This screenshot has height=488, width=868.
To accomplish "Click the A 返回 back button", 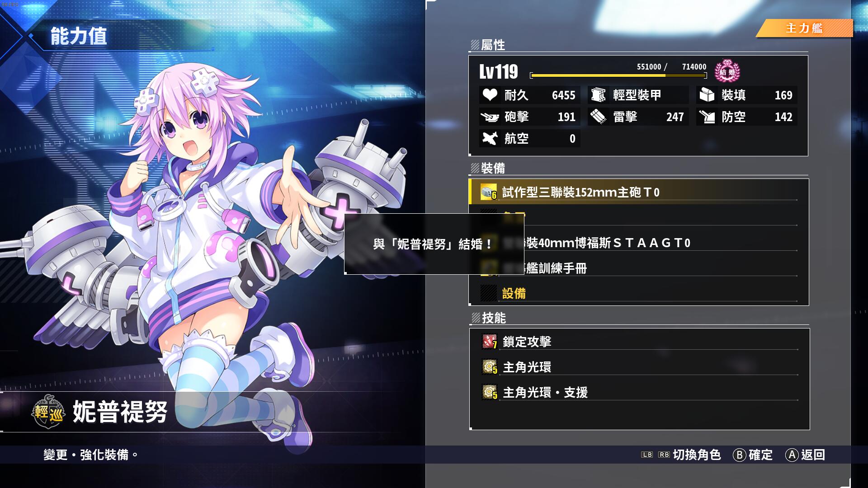I will pos(806,455).
